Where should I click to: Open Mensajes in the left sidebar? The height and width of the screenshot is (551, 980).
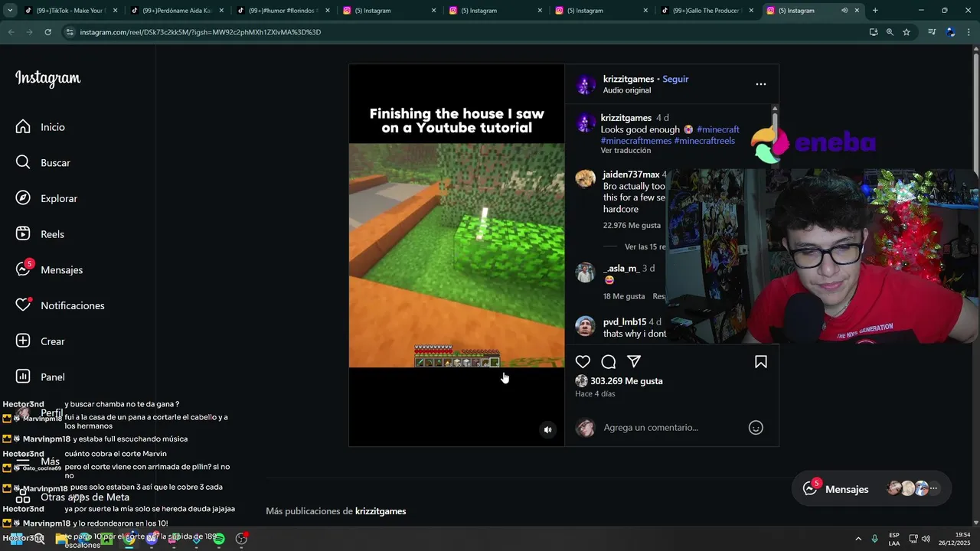[49, 269]
